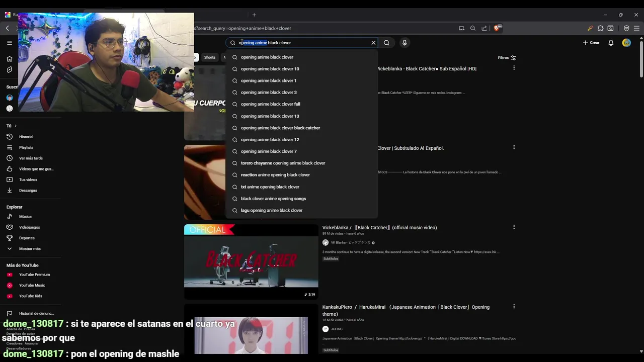Viewport: 644px width, 362px height.
Task: Click the Crear button
Action: 591,43
